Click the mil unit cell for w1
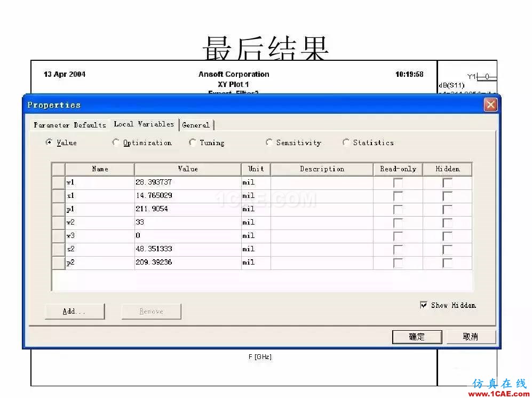Screen dimensions: 532x398 tap(256, 182)
